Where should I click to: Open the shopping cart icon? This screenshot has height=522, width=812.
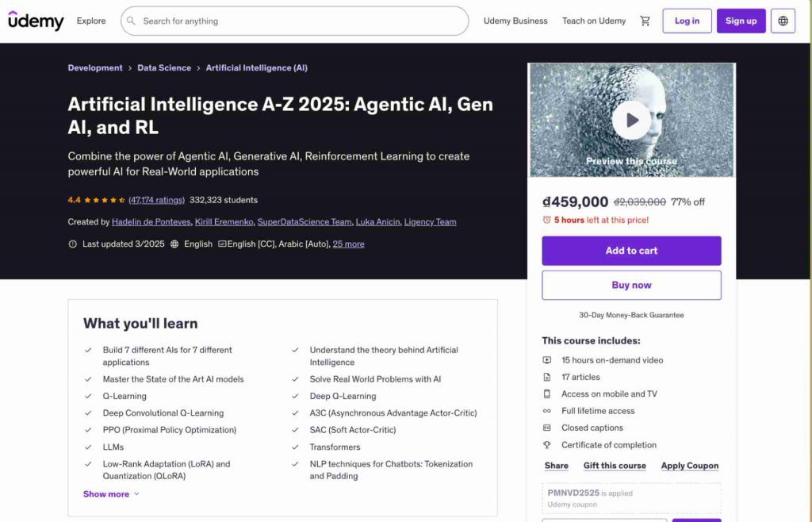645,21
